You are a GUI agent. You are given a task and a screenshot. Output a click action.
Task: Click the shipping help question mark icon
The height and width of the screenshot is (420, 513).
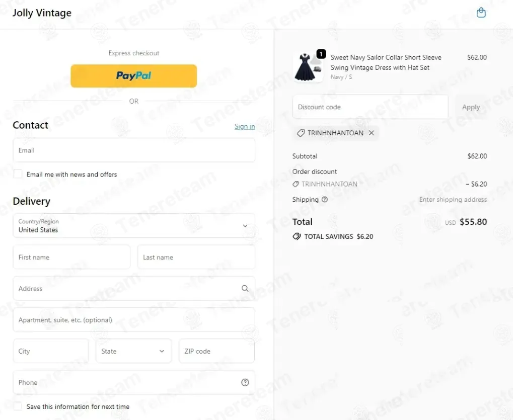pyautogui.click(x=325, y=199)
